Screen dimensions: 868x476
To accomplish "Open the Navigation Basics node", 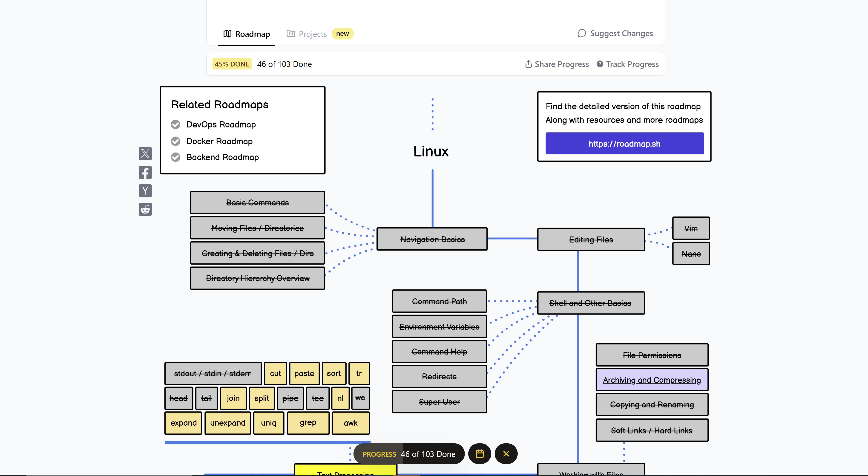I will coord(432,239).
